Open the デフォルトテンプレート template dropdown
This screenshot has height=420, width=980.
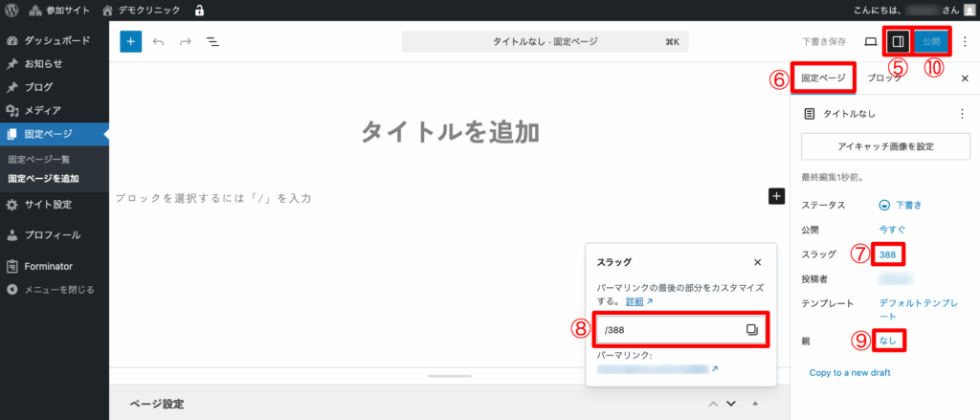click(918, 309)
